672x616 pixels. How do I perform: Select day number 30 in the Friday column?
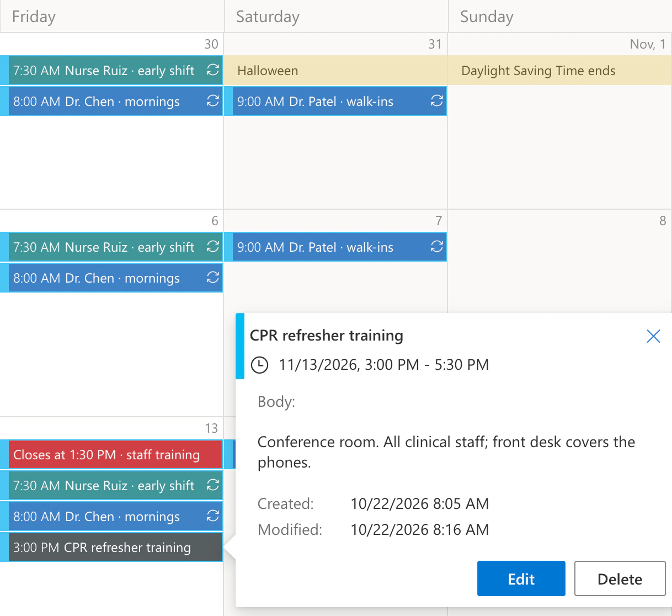coord(211,44)
